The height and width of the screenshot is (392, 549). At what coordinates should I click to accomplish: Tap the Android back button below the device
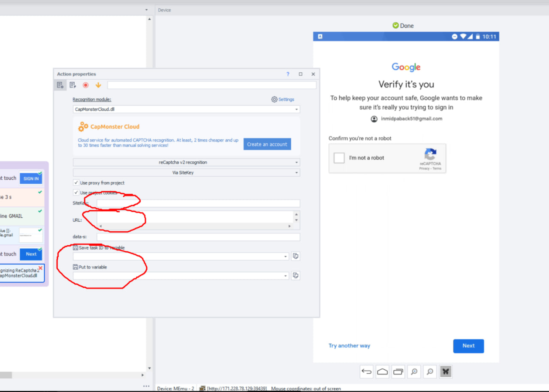tap(366, 372)
